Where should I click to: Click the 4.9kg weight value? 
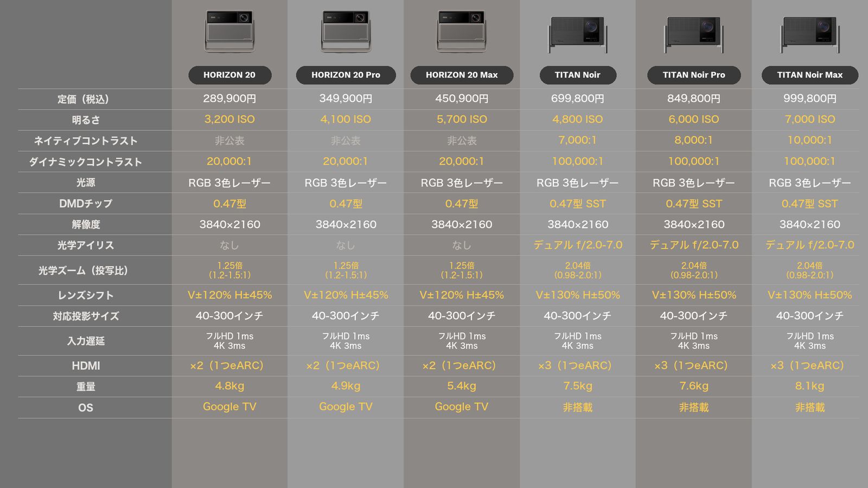click(x=346, y=386)
